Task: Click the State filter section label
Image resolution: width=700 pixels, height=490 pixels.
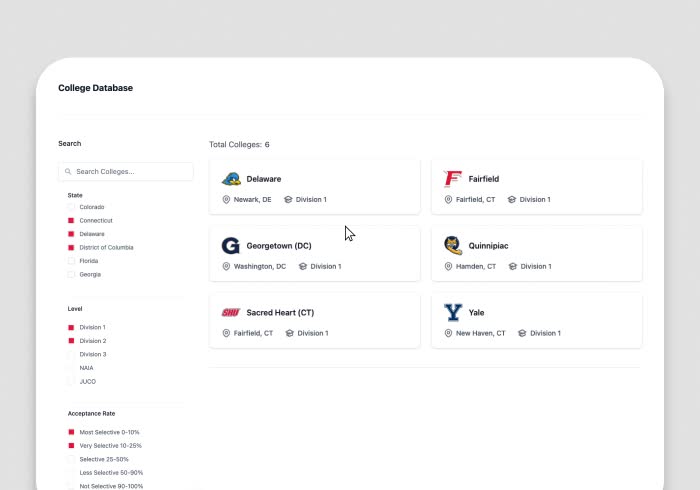Action: tap(75, 195)
